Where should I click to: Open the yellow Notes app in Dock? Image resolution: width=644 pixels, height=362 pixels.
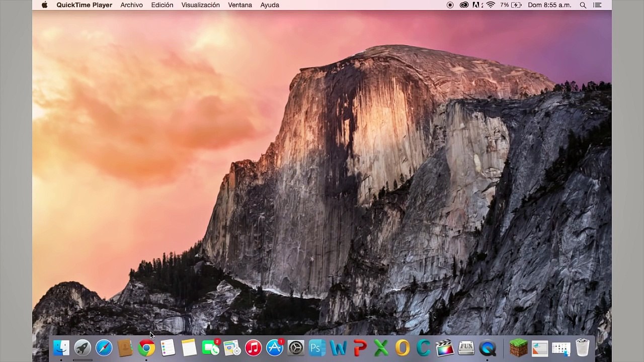pos(189,348)
